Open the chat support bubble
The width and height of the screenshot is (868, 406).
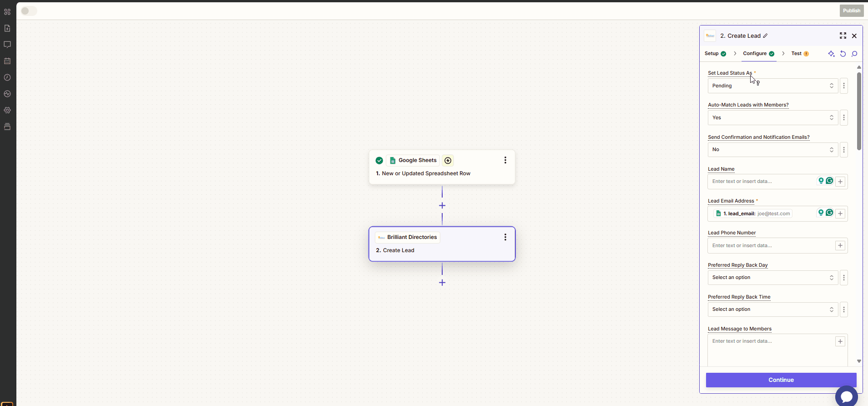847,396
